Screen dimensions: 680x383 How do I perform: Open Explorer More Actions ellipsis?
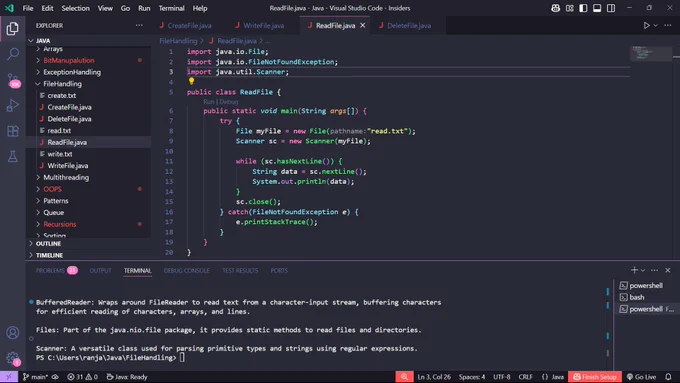pyautogui.click(x=139, y=26)
